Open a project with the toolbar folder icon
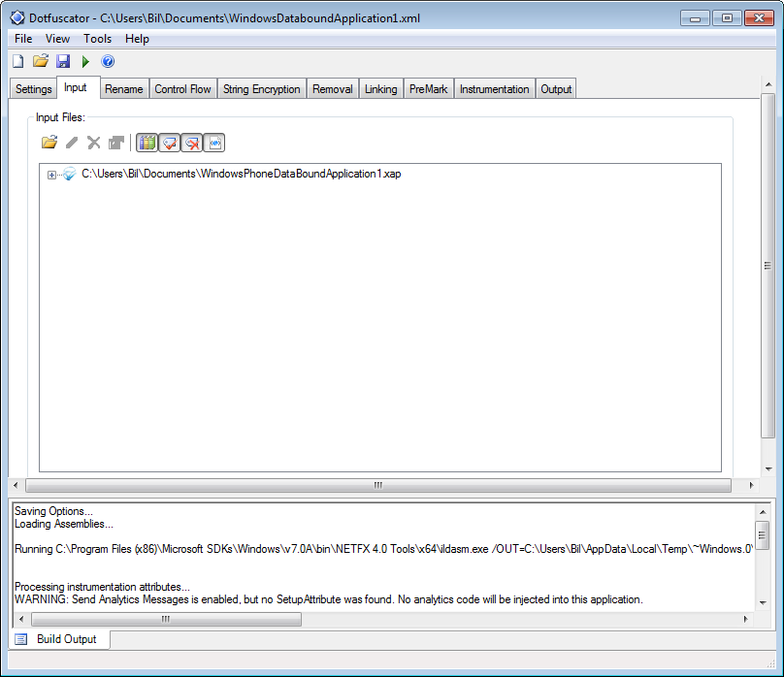 [41, 61]
